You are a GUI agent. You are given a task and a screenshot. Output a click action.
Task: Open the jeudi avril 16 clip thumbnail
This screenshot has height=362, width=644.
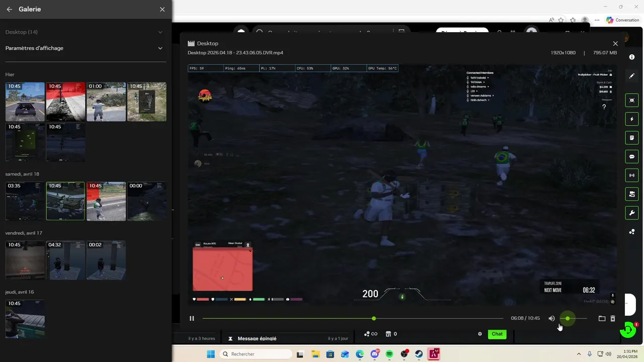coord(25,319)
